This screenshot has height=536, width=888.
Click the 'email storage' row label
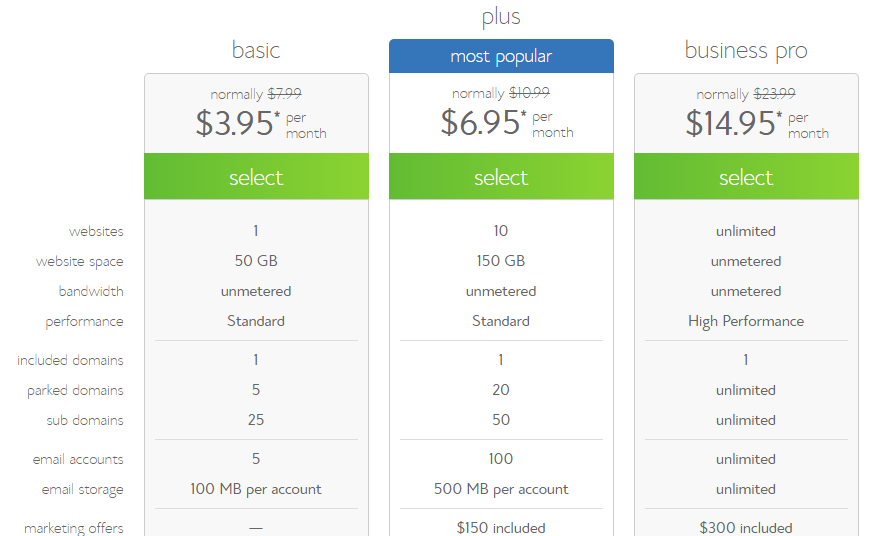coord(83,490)
